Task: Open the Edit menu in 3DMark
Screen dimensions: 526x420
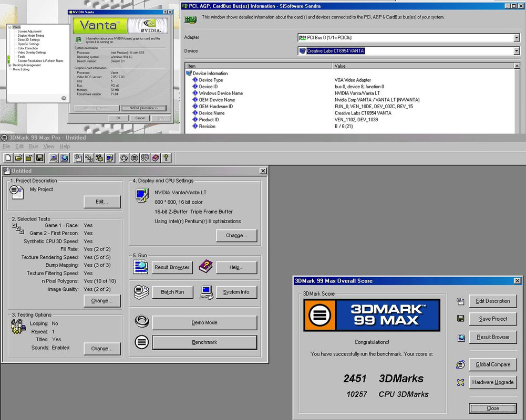Action: (19, 146)
